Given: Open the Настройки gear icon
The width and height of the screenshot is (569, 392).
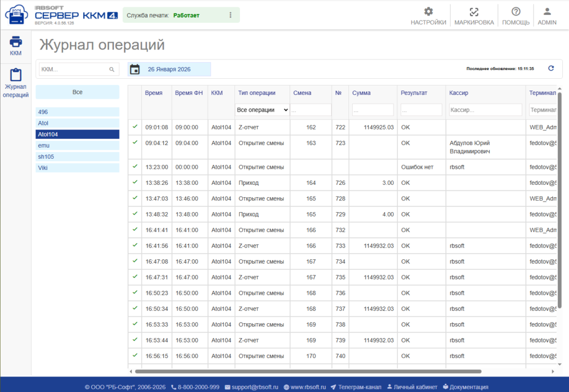Looking at the screenshot, I should pos(428,12).
